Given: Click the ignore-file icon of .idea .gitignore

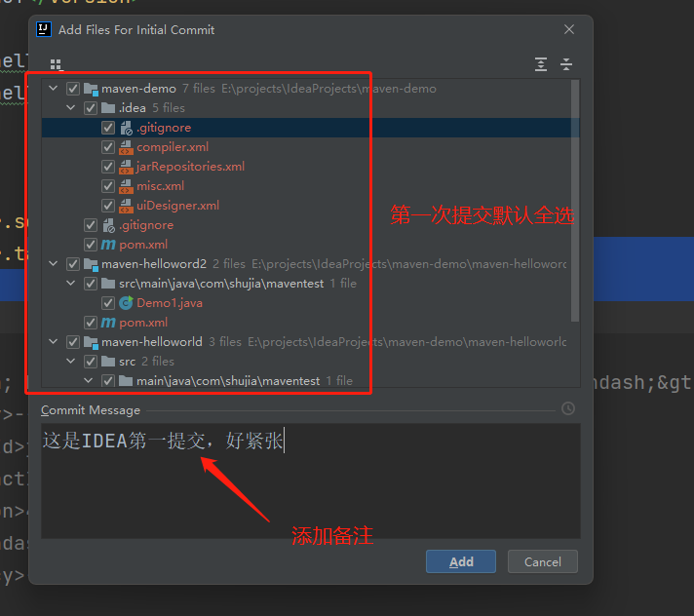Looking at the screenshot, I should point(126,128).
